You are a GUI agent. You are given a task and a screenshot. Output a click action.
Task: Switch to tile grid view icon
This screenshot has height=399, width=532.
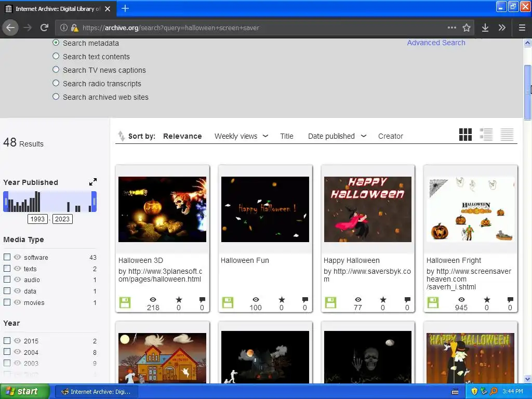point(465,135)
